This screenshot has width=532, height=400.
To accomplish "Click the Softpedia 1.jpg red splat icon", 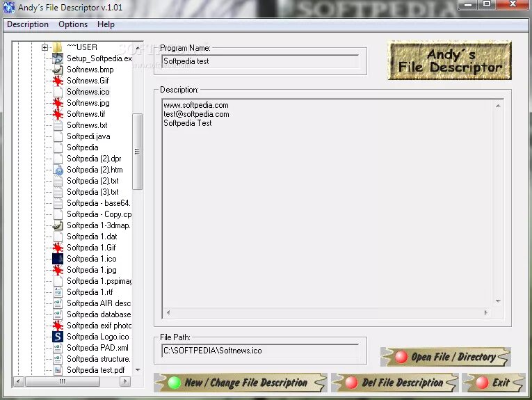I will point(58,270).
